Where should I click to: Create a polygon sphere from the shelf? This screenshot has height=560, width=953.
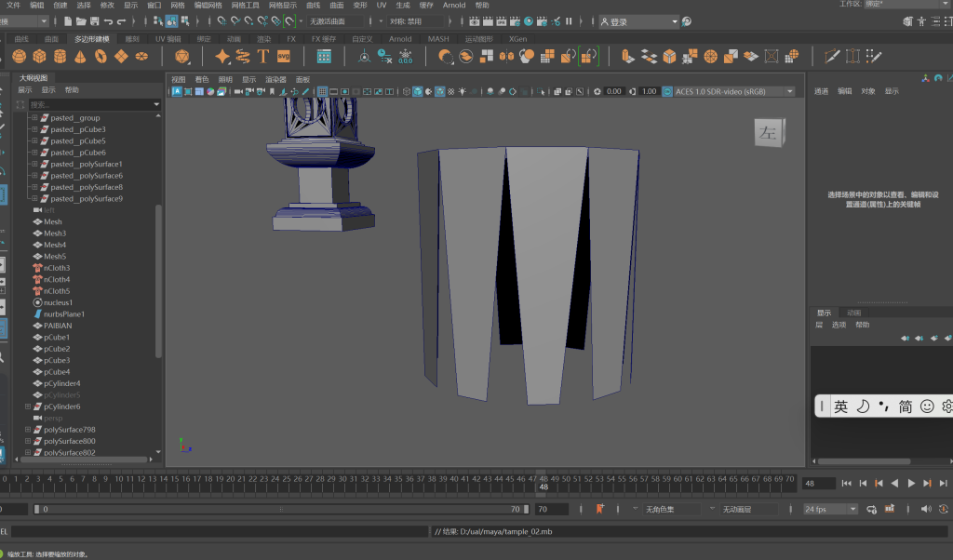[x=19, y=57]
